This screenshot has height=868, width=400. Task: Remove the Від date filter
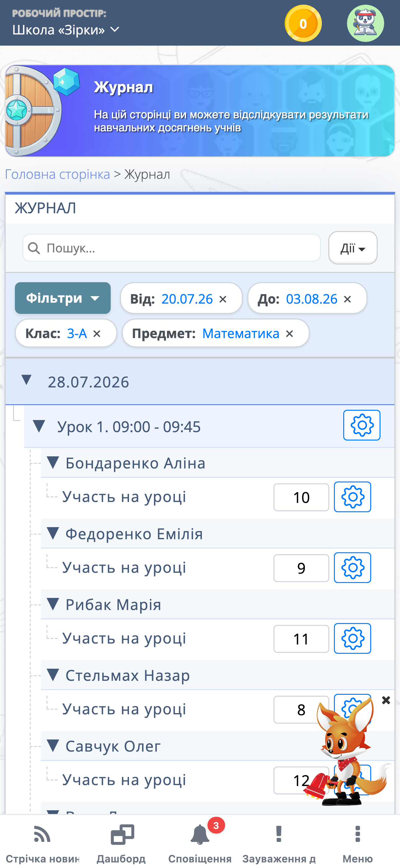(x=223, y=299)
